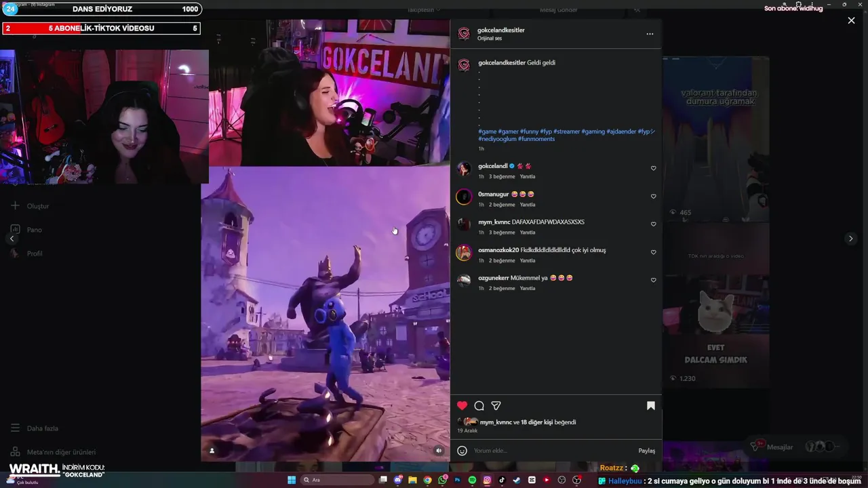Reply to osmanozkok20's comment via Yanıtla
Image resolution: width=868 pixels, height=488 pixels.
[528, 260]
